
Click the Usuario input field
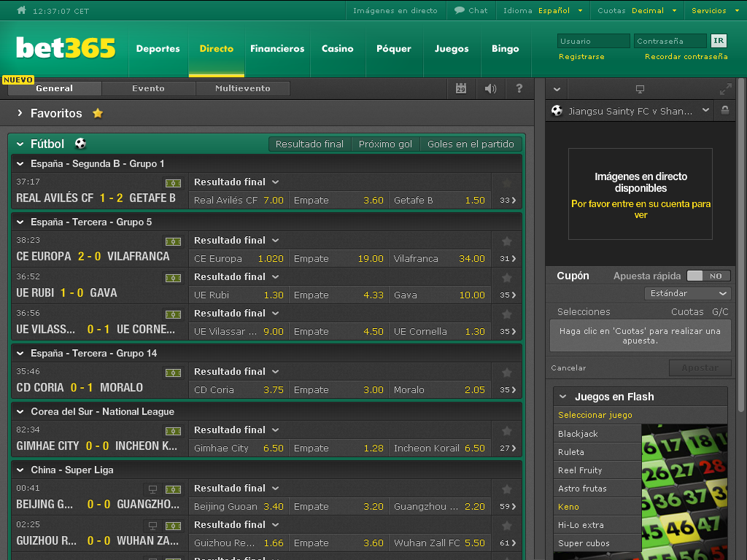click(x=593, y=41)
